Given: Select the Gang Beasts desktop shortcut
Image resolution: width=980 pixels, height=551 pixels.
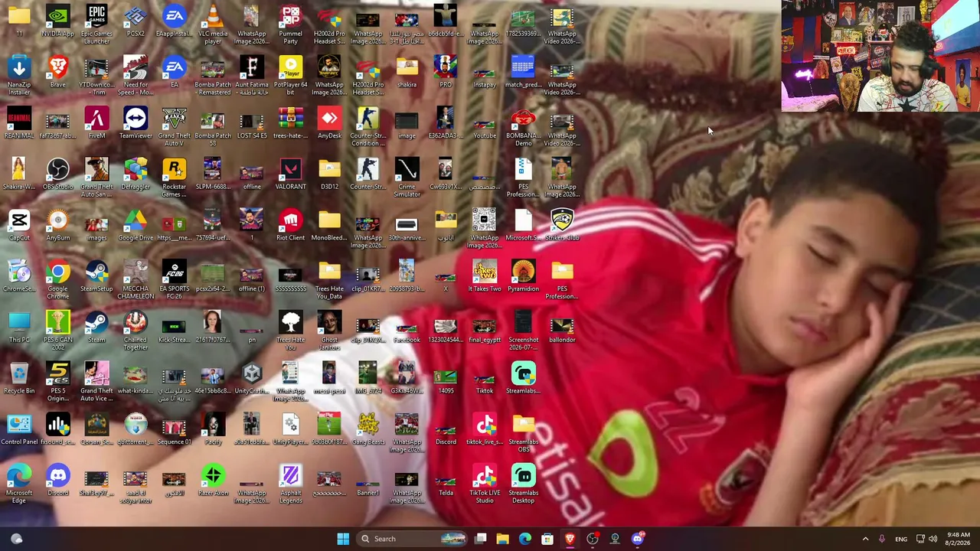Looking at the screenshot, I should click(367, 430).
